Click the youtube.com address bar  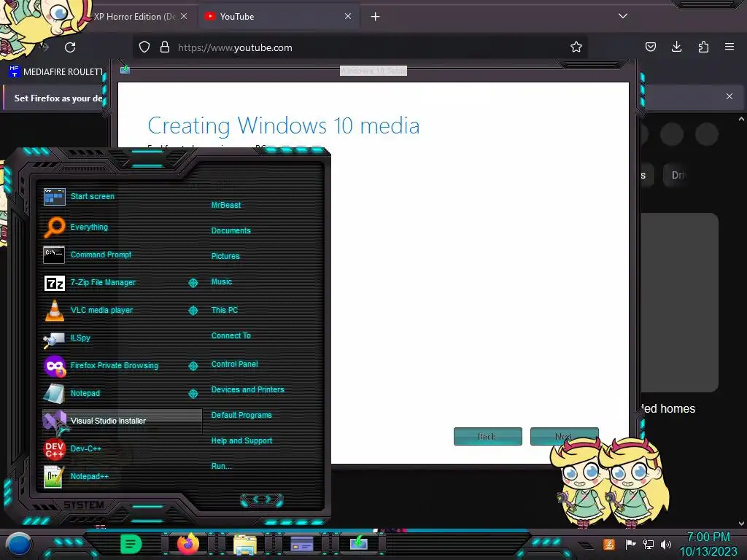coord(360,47)
